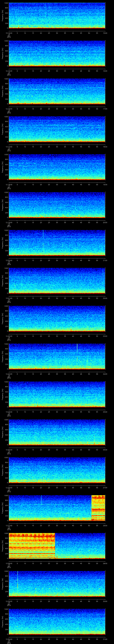The height and width of the screenshot is (644, 114).
Task: Choose the '12:29:00' time label
Action: [x=9, y=601]
